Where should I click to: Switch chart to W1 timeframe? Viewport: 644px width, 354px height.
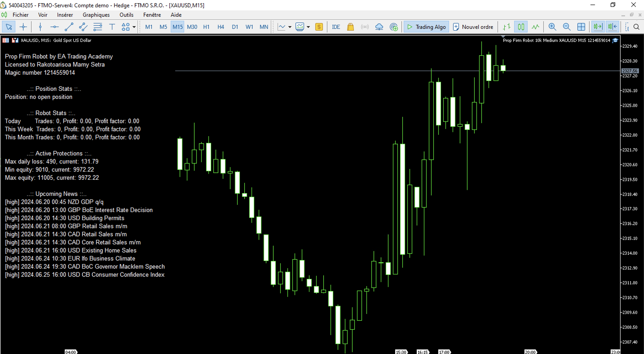tap(249, 27)
